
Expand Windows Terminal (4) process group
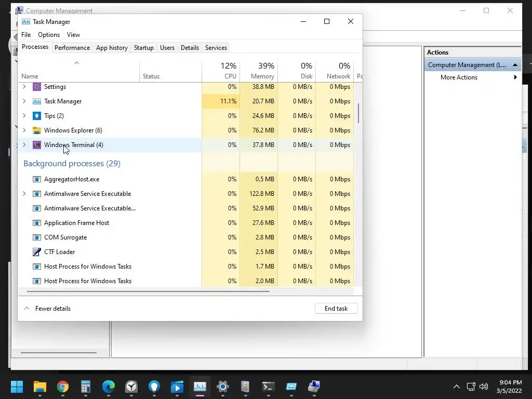click(x=24, y=145)
